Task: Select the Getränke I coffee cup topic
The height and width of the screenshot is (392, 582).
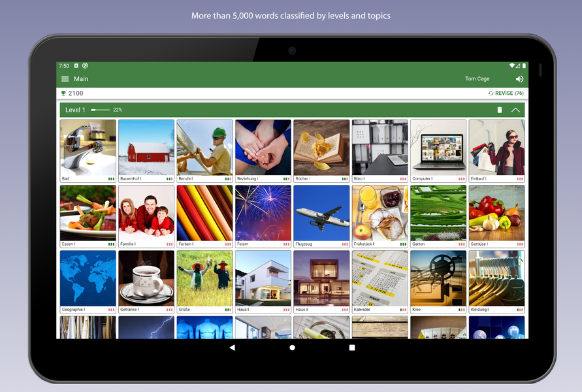Action: coord(146,281)
